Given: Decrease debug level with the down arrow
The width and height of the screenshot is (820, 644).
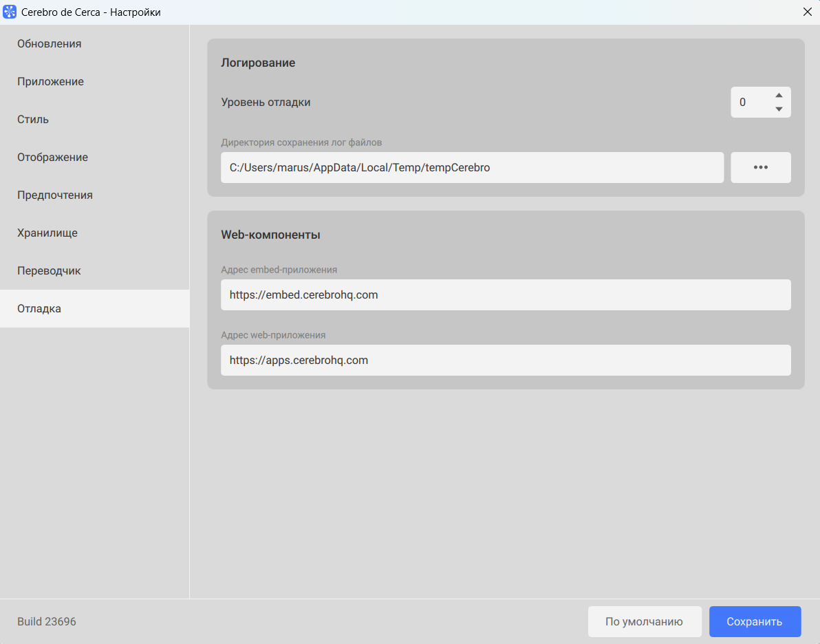Looking at the screenshot, I should pyautogui.click(x=779, y=109).
